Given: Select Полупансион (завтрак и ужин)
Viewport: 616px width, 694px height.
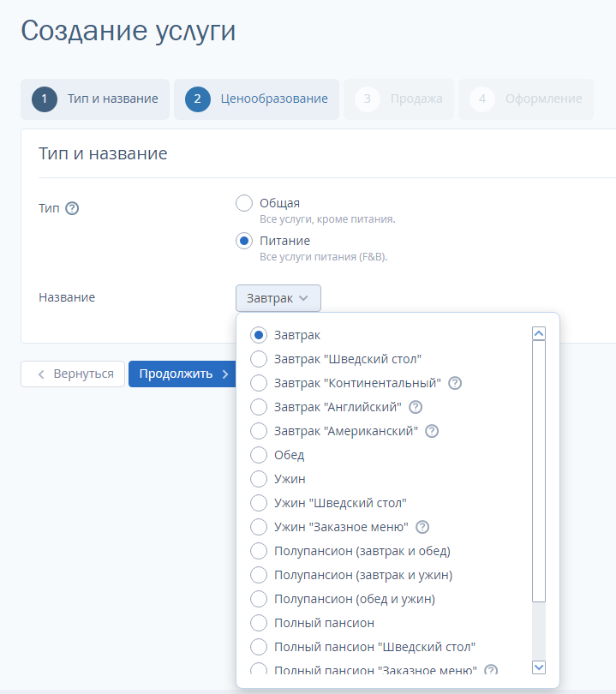Looking at the screenshot, I should [x=258, y=575].
